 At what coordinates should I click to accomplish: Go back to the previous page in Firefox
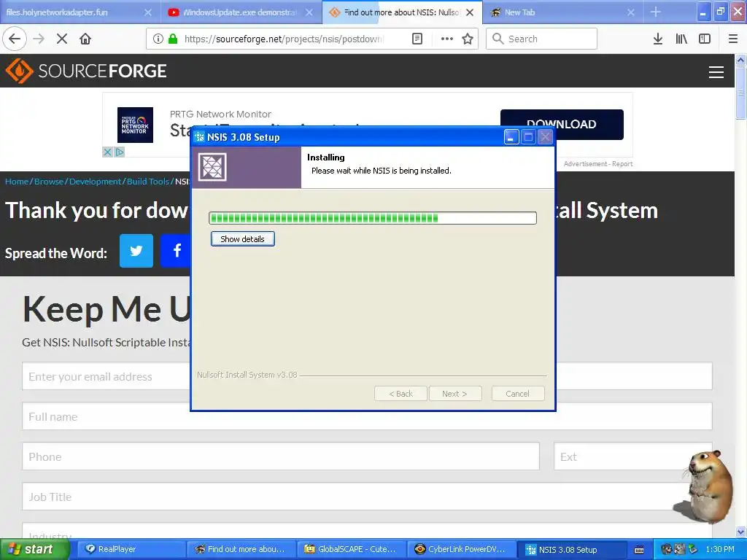15,39
